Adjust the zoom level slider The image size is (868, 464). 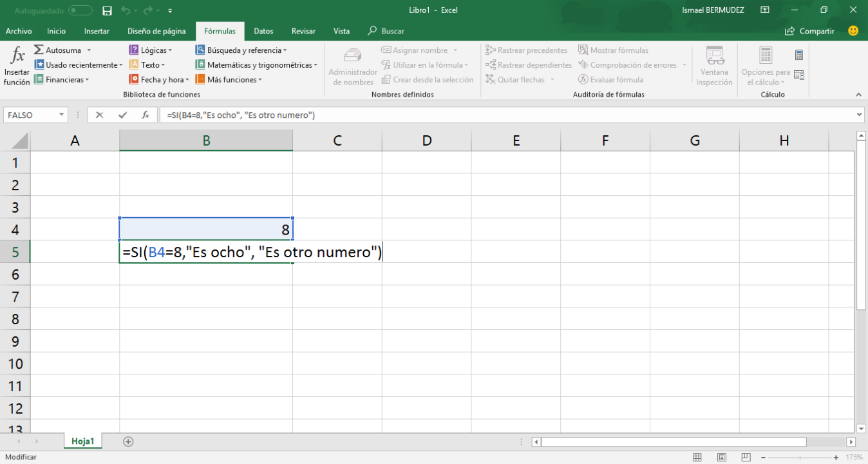click(x=798, y=456)
